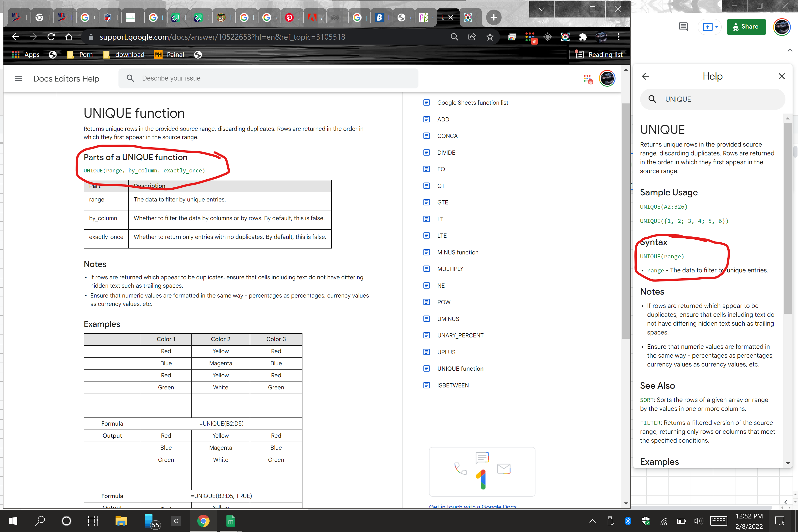
Task: Open Google Sheets from the taskbar
Action: [x=231, y=521]
